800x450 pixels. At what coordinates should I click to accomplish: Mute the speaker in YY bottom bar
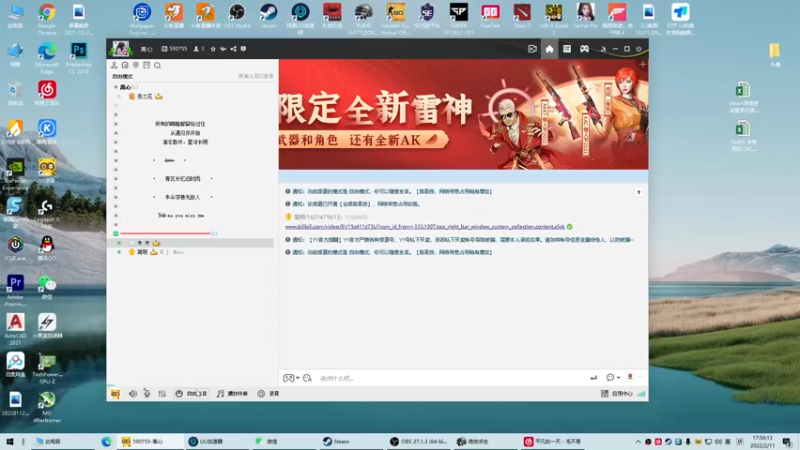point(133,394)
